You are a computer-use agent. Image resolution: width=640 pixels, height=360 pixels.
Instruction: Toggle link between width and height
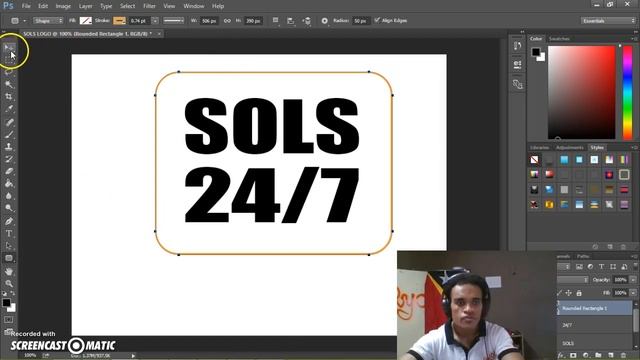click(x=227, y=20)
